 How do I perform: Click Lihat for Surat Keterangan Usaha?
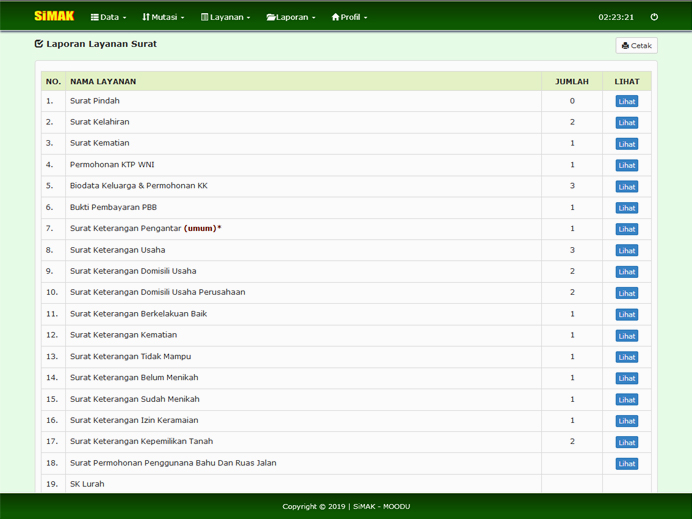point(626,250)
